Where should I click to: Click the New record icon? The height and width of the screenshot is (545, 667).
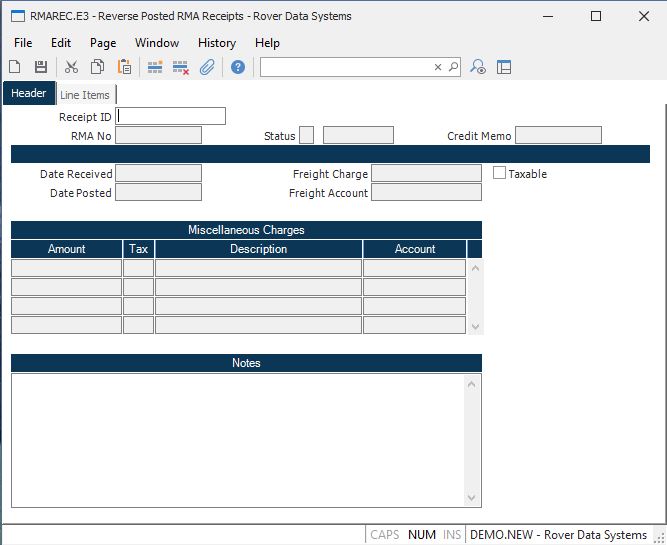pos(15,67)
